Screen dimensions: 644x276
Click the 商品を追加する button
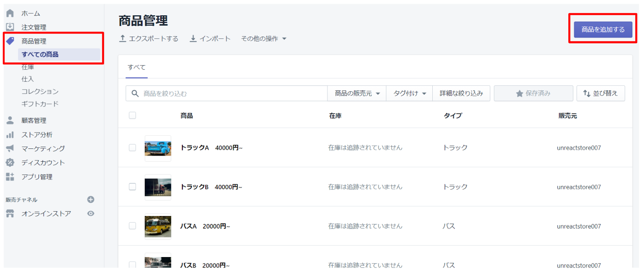coord(603,29)
